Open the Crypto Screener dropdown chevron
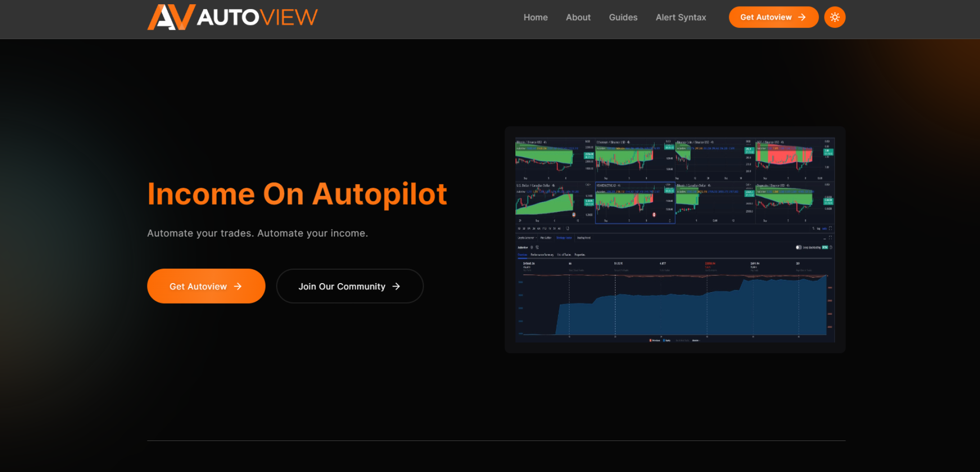This screenshot has height=472, width=980. (x=536, y=238)
